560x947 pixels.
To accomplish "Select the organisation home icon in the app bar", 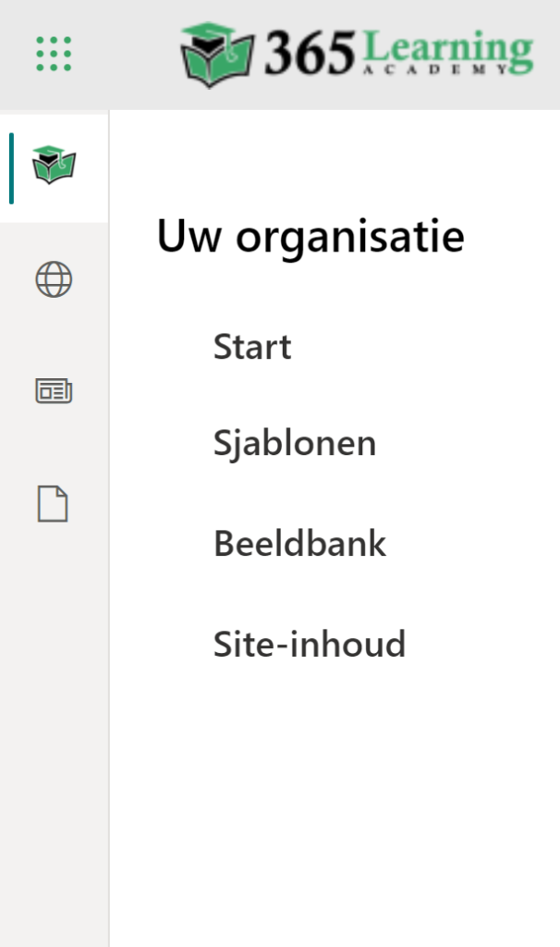I will point(54,166).
